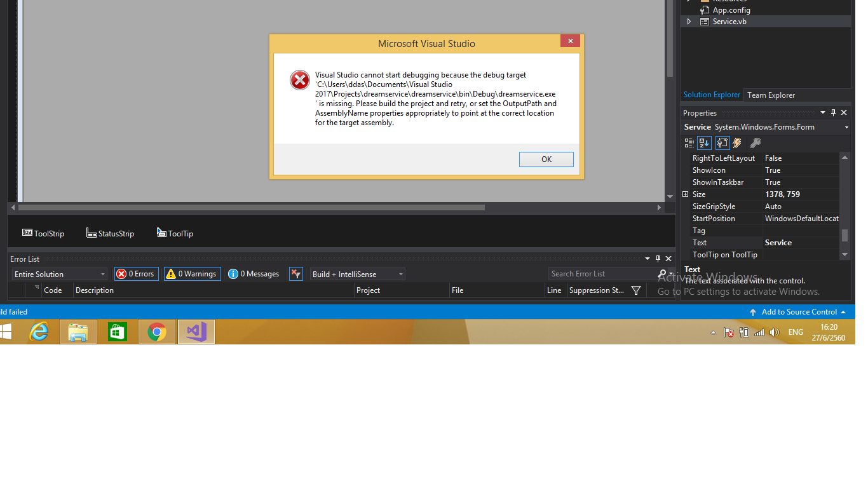Screen dimensions: 868x488
Task: Click the StartPosition WindowsDefaultLocation value
Action: point(801,219)
